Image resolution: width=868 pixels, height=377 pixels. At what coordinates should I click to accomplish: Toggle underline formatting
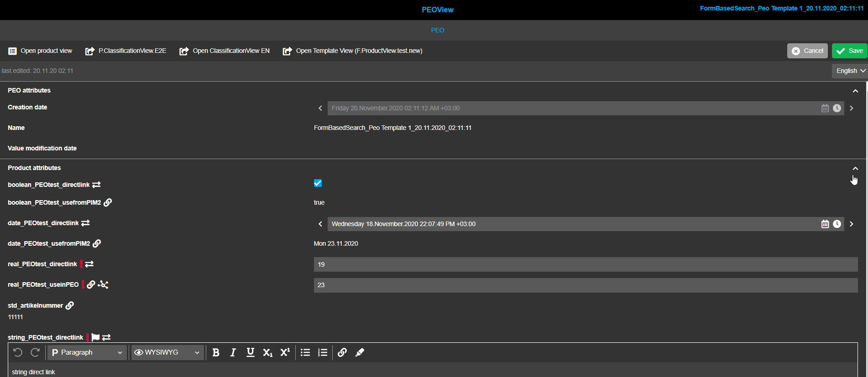(250, 352)
